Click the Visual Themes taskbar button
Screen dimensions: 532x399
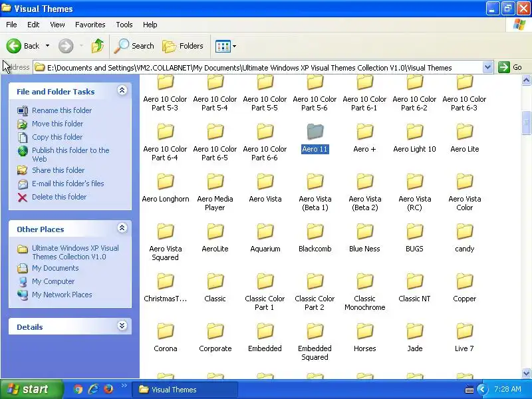(x=184, y=390)
